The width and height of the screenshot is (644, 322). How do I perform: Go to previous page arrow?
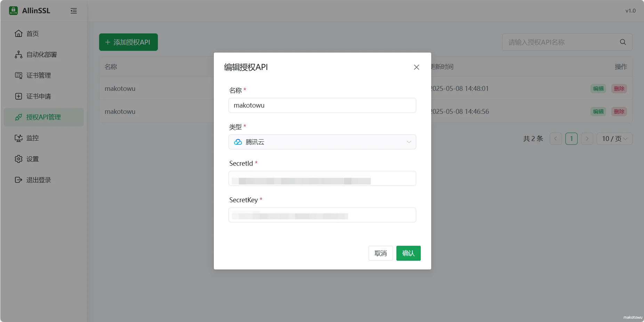click(x=556, y=139)
